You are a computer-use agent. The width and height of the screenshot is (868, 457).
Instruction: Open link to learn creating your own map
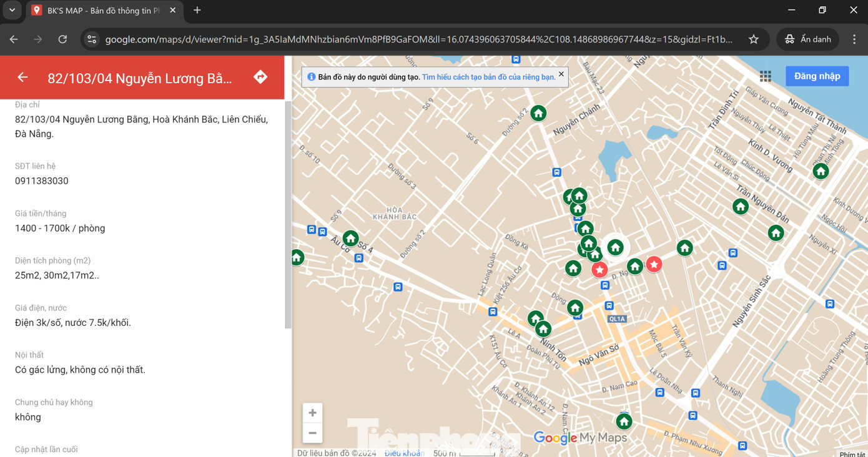488,77
